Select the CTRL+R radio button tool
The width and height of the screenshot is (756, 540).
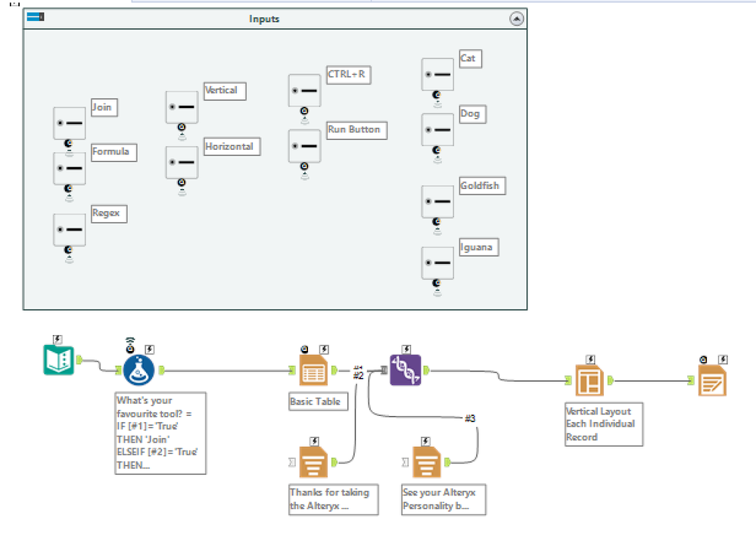pos(305,91)
